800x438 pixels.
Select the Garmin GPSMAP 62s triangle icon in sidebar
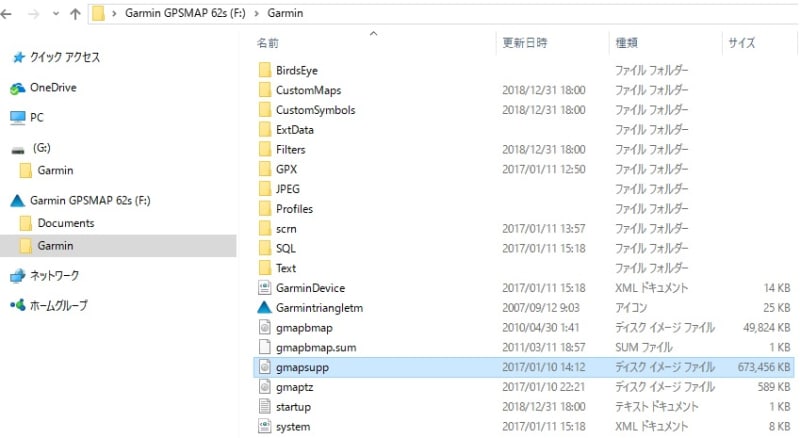point(17,201)
